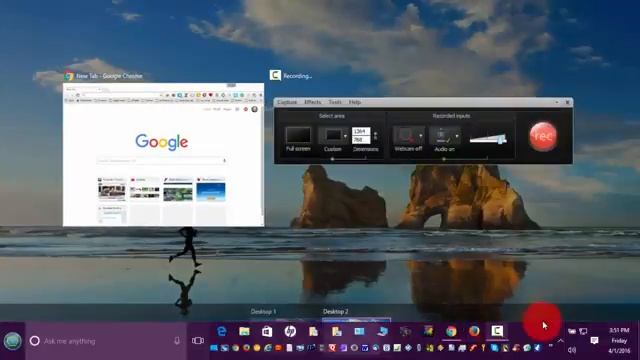Open the blue most-visited tile in Chrome
The height and width of the screenshot is (360, 640).
211,192
